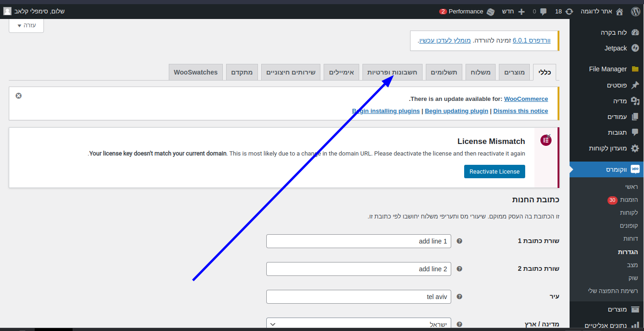The image size is (644, 331).
Task: Open Performance item in admin bar
Action: (466, 11)
